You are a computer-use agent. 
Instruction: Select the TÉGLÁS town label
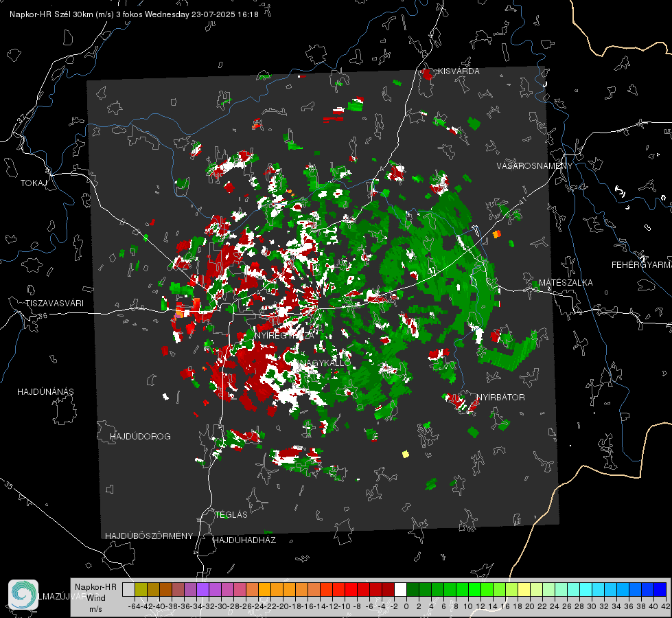pos(231,515)
